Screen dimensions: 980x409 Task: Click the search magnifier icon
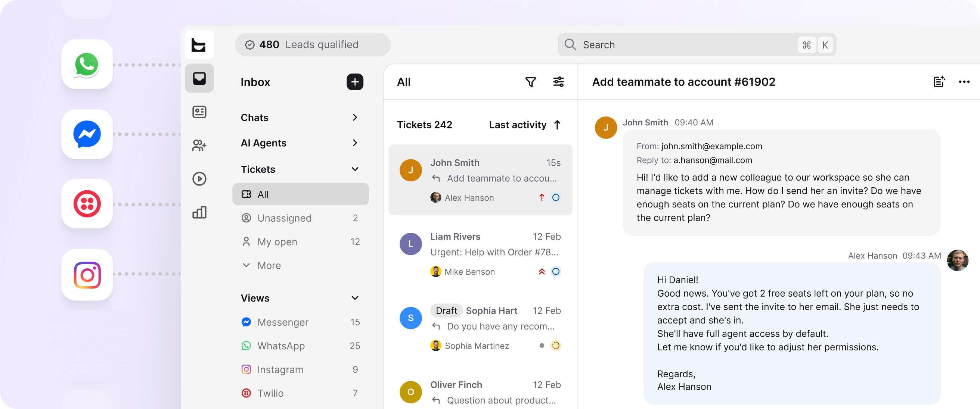[570, 44]
